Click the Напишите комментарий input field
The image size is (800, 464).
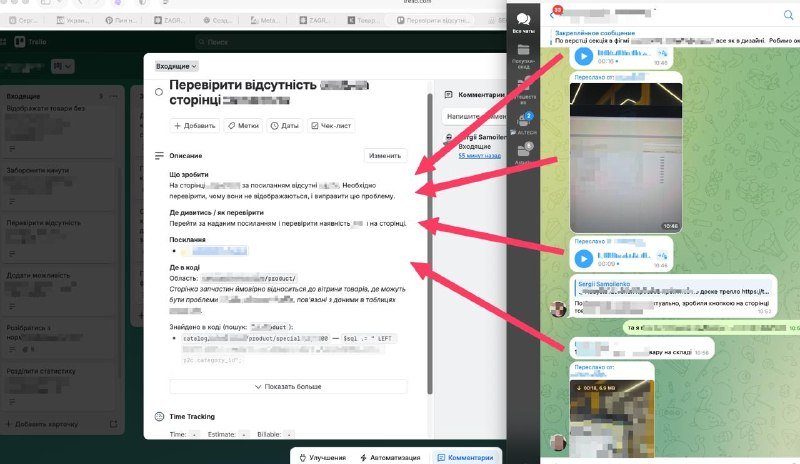(473, 116)
